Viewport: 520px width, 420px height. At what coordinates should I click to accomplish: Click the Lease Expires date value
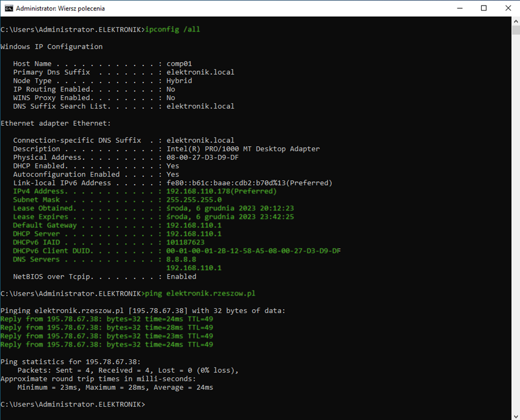(230, 217)
